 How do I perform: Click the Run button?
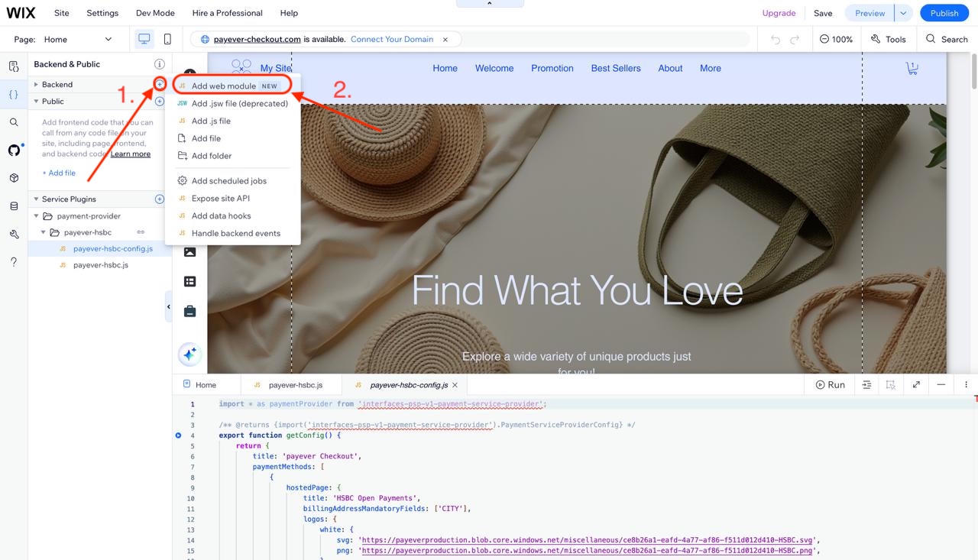coord(830,385)
